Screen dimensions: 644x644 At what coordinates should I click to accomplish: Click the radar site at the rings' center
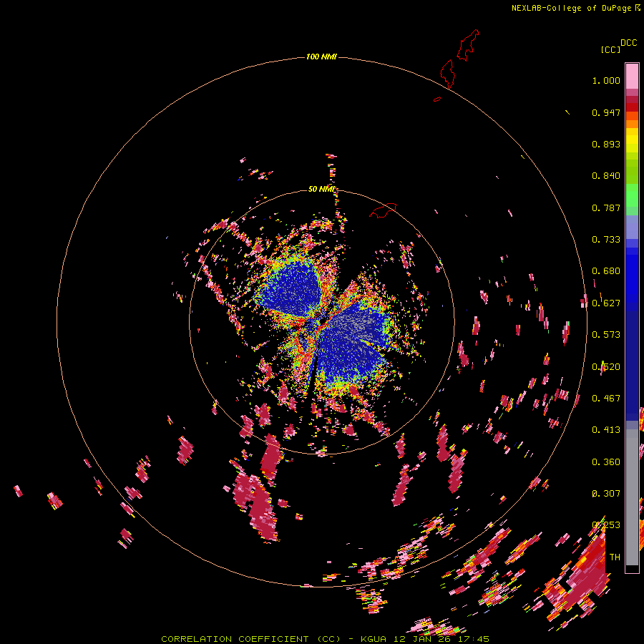click(322, 322)
